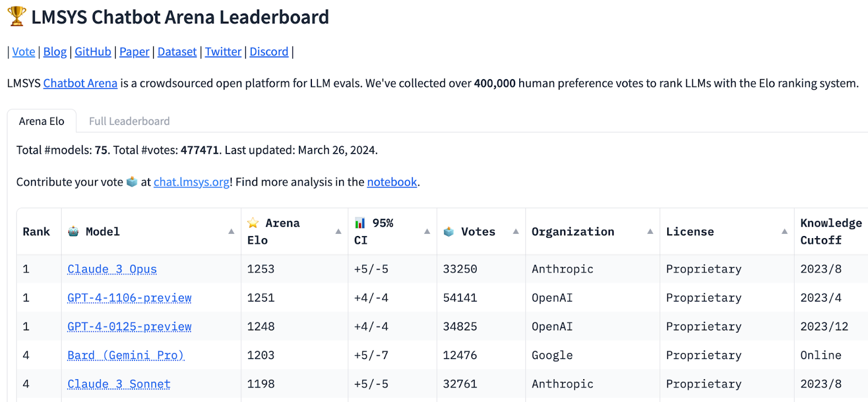
Task: Click OpenAI in the GPT-4-1106-preview row
Action: click(552, 298)
